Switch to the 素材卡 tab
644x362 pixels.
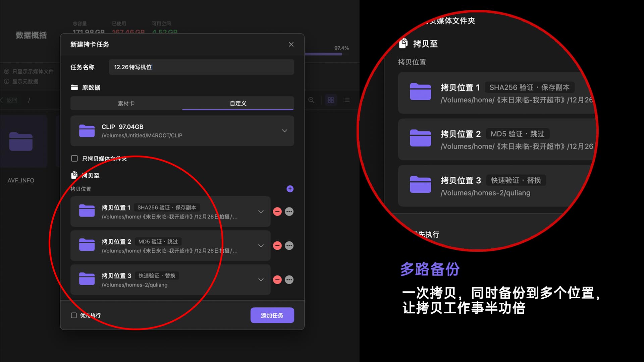[x=126, y=104]
